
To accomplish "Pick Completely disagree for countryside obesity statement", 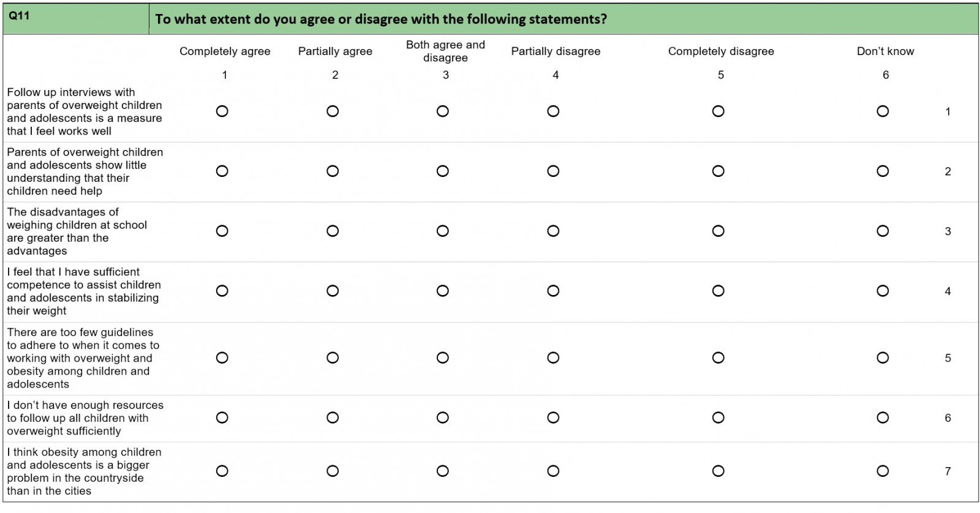I will (x=718, y=471).
